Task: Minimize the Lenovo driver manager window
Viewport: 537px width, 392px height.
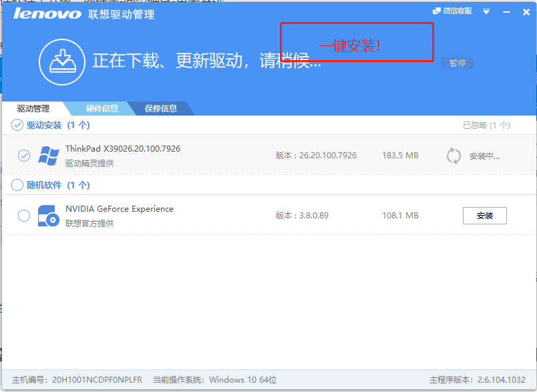Action: [x=506, y=12]
